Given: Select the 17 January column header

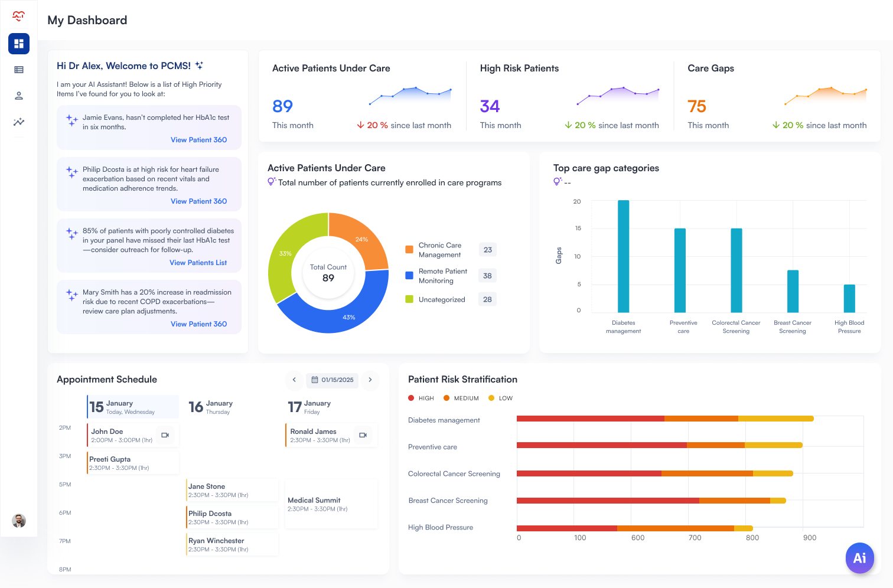Looking at the screenshot, I should (x=310, y=407).
